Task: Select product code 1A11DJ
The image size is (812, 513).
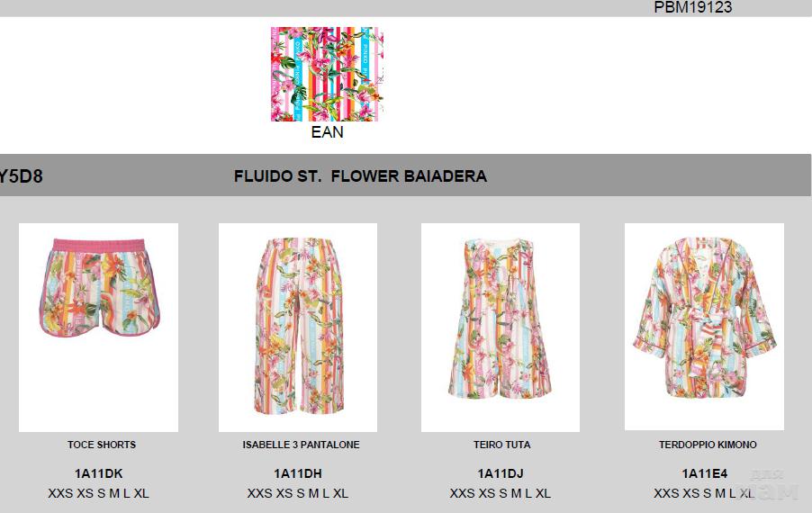Action: pyautogui.click(x=501, y=473)
